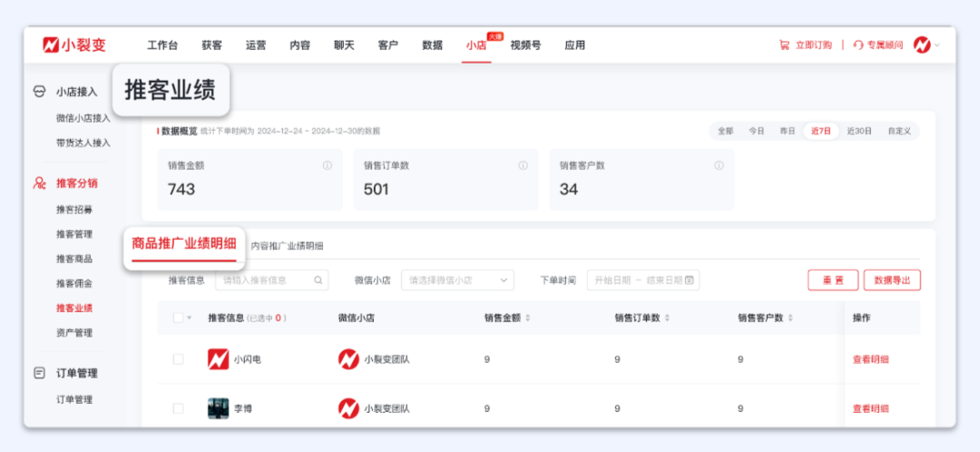Click the search icon in 推客信息 field
The width and height of the screenshot is (980, 452).
coord(318,280)
